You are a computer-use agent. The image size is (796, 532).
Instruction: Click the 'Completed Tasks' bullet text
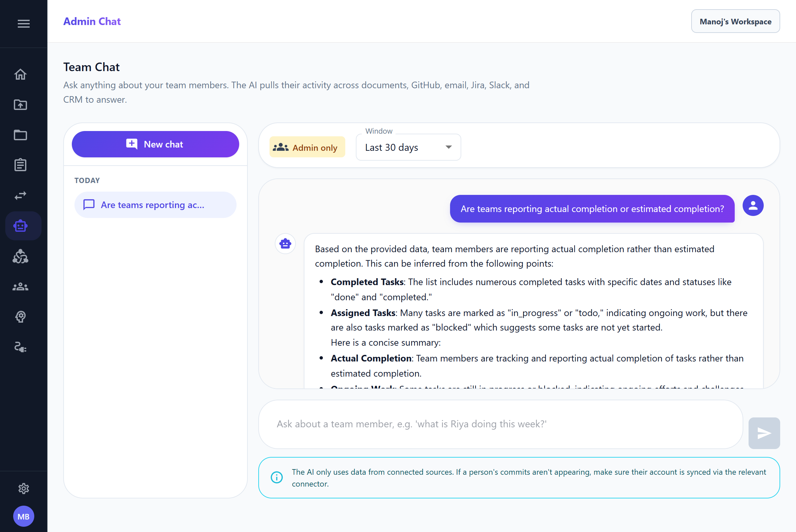(x=531, y=289)
